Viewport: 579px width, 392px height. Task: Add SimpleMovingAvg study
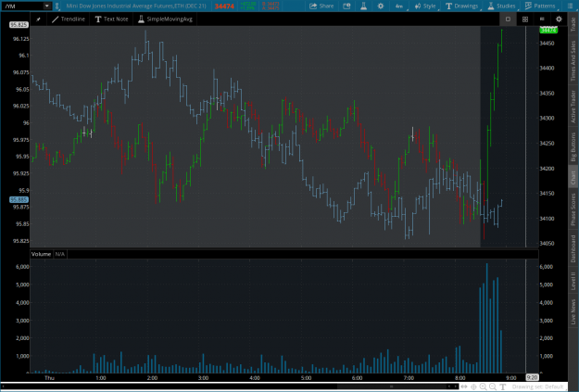pos(165,19)
